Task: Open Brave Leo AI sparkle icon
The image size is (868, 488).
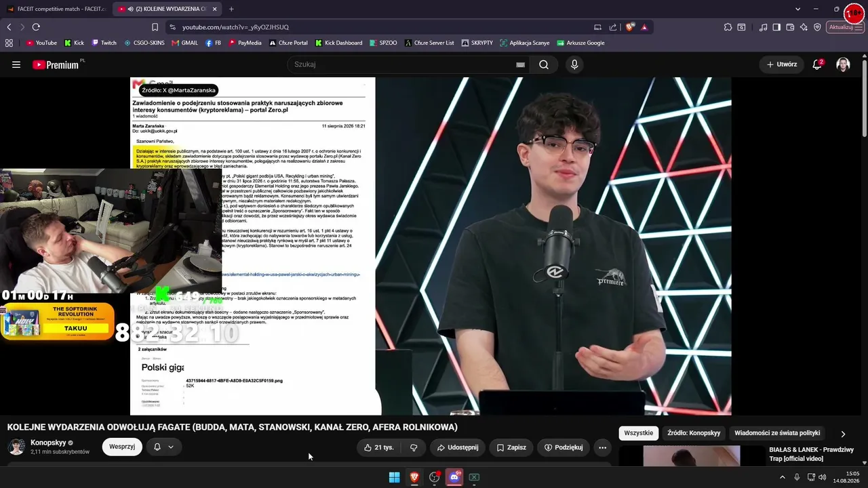Action: coord(804,27)
